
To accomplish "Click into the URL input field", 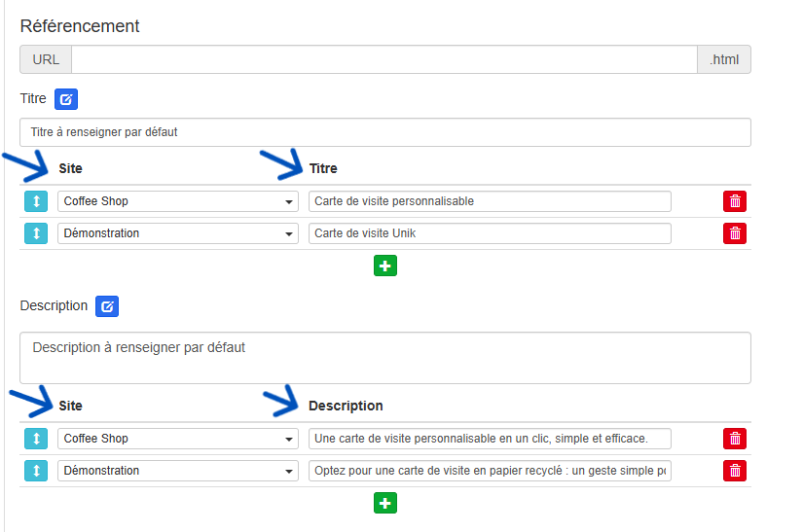I will point(383,59).
